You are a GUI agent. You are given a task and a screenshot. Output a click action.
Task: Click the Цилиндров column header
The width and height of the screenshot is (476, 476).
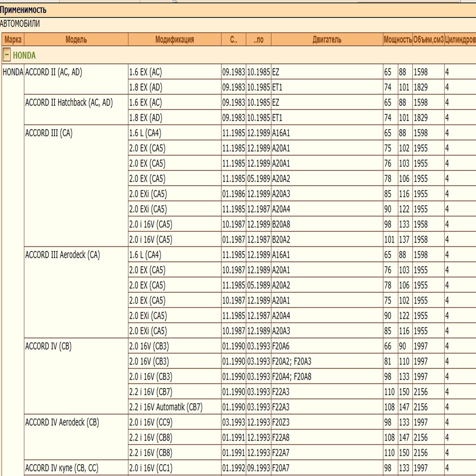coord(460,40)
